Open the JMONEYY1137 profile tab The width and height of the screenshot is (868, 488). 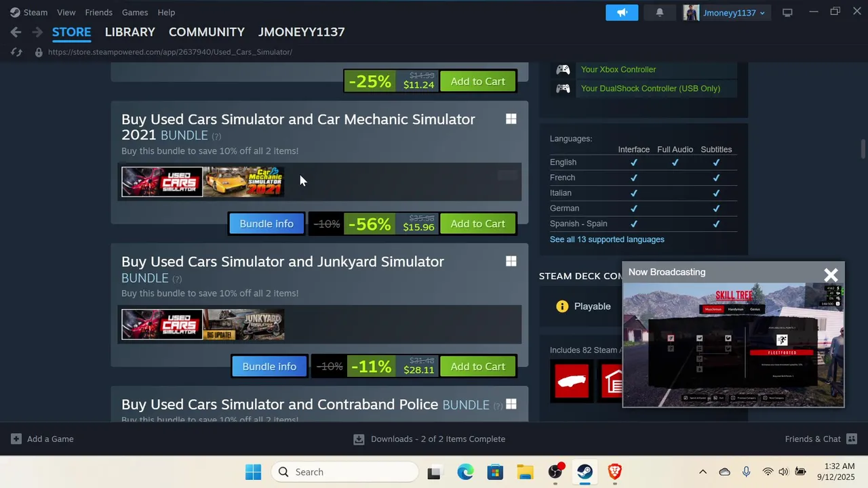pos(302,32)
